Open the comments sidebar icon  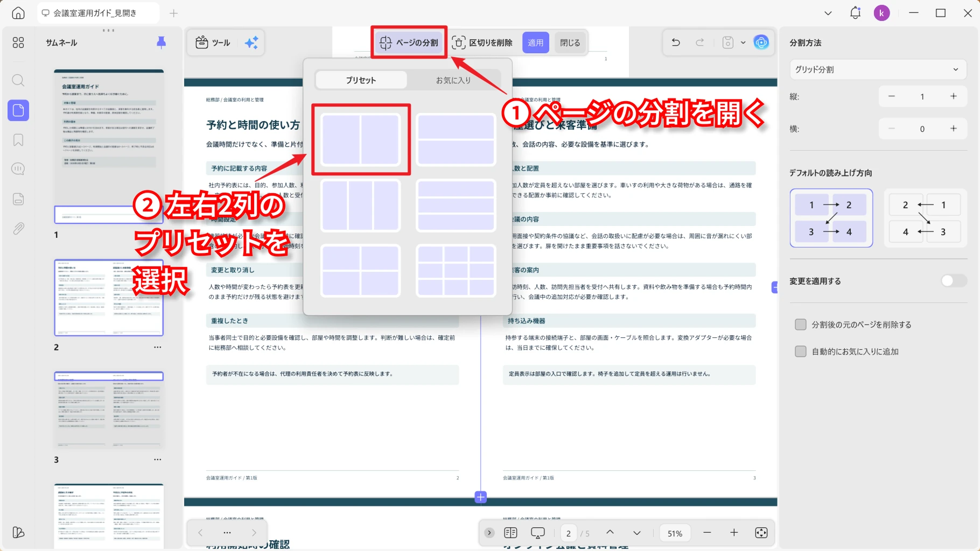pyautogui.click(x=18, y=169)
